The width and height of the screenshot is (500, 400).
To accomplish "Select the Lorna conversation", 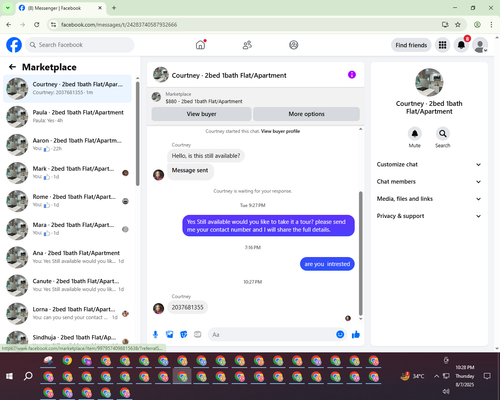I will [67, 313].
